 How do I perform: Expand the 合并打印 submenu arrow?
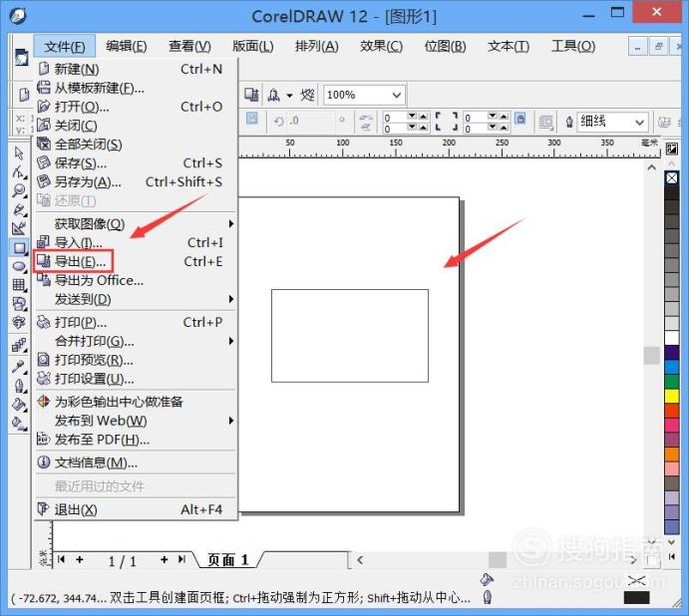click(x=231, y=341)
